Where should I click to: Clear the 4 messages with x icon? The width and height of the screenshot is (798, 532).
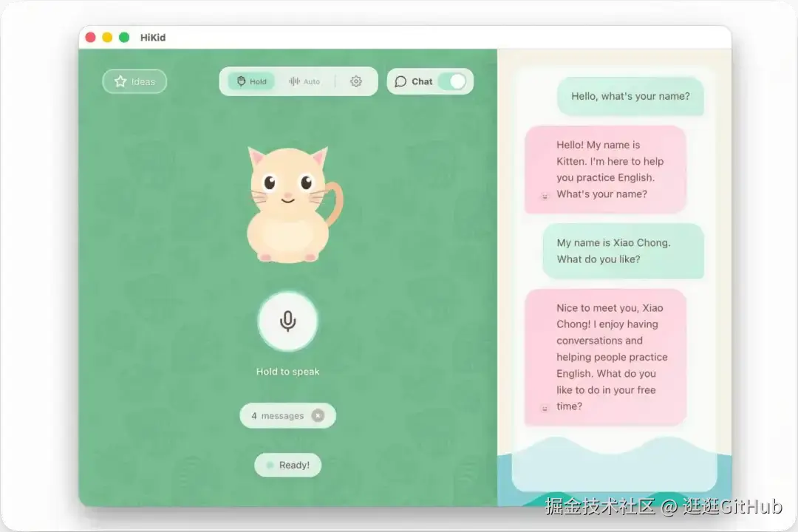pyautogui.click(x=318, y=415)
